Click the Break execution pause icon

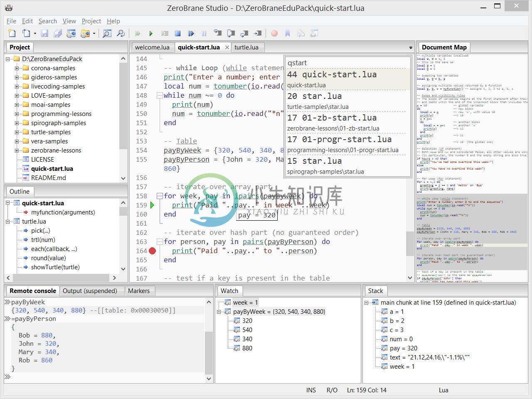(204, 33)
